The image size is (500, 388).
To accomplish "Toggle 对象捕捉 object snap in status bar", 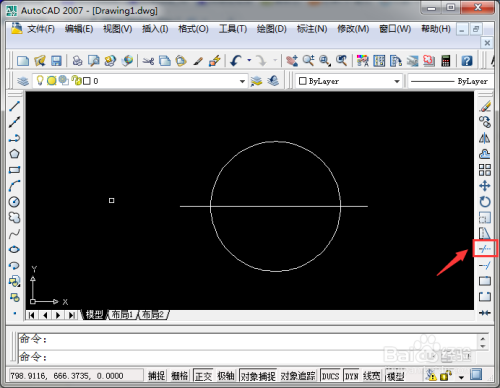I will tap(258, 376).
